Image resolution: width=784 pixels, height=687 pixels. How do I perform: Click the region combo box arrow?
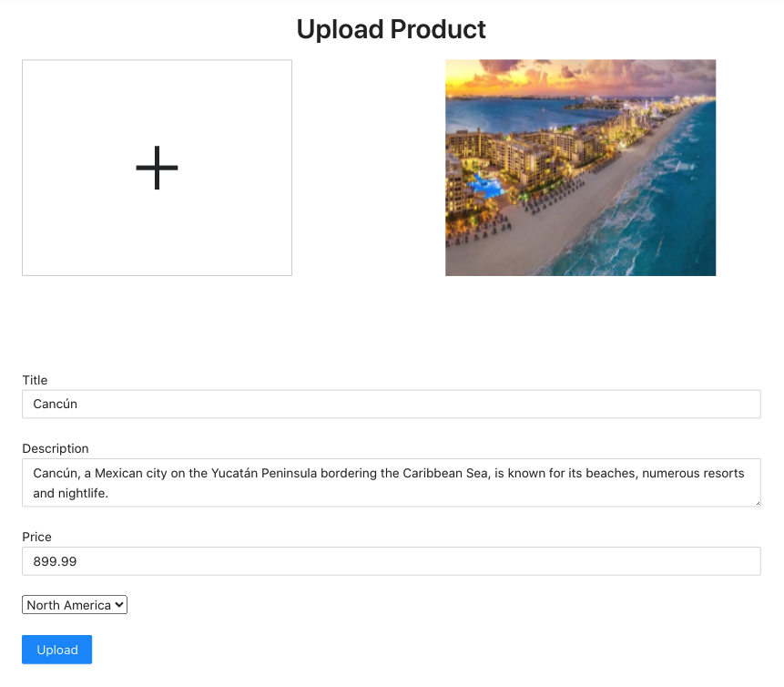click(x=118, y=604)
